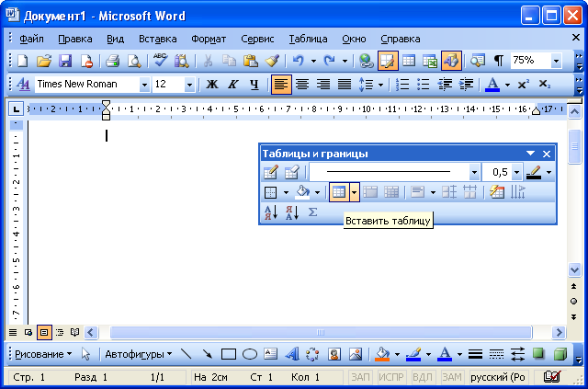This screenshot has width=588, height=389.
Task: Distribute columns evenly icon
Action: click(469, 192)
